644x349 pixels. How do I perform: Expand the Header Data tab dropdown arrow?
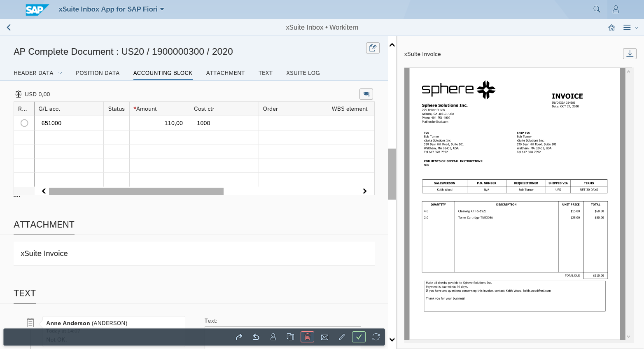[x=60, y=73]
